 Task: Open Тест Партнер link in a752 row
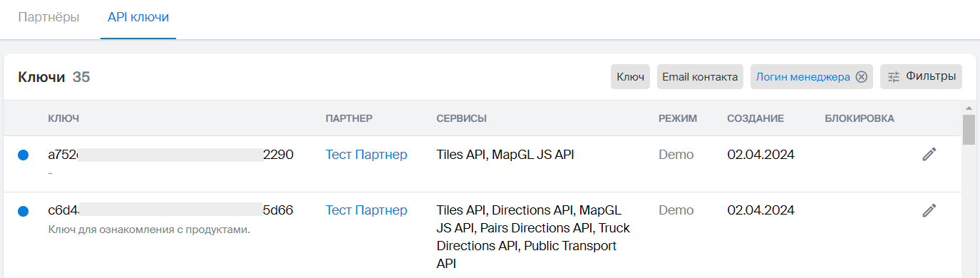(x=366, y=155)
